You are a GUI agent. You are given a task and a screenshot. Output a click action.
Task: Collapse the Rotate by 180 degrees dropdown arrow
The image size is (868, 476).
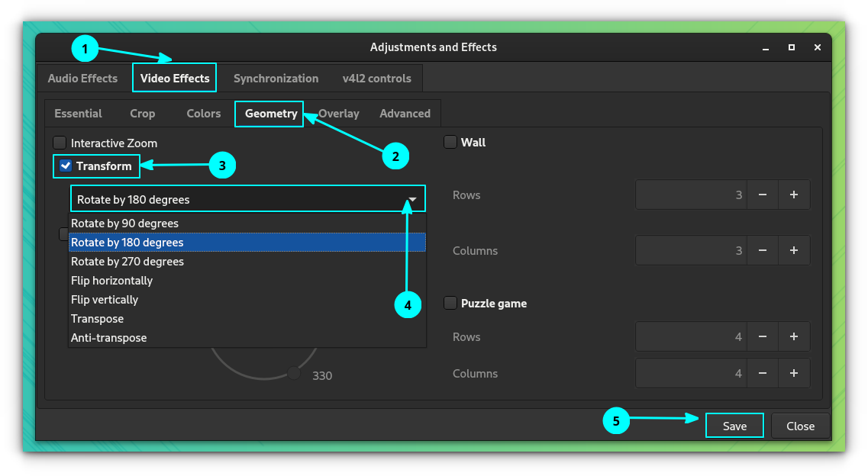tap(412, 200)
